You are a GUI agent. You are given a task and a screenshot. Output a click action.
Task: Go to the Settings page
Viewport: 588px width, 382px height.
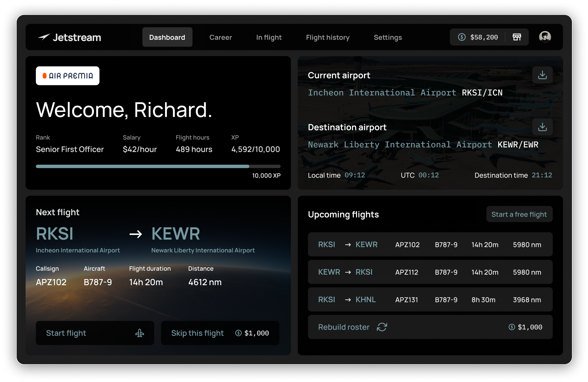(387, 37)
